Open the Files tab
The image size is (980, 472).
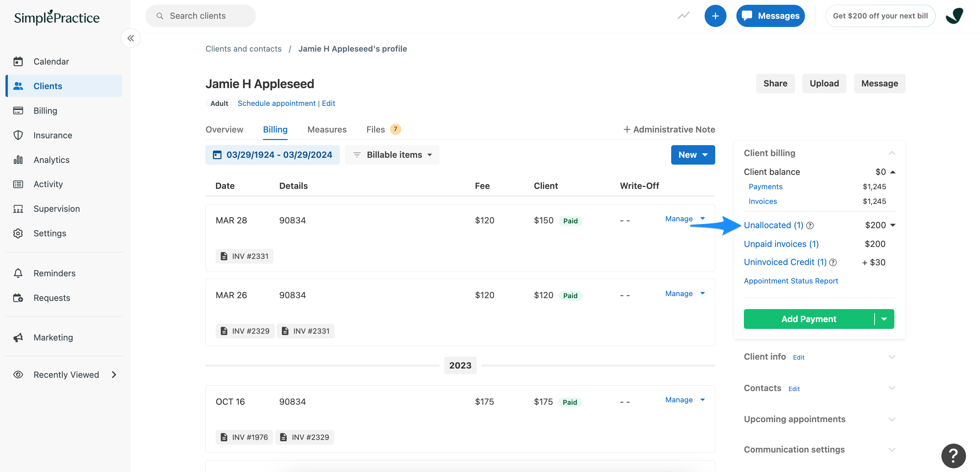click(376, 129)
